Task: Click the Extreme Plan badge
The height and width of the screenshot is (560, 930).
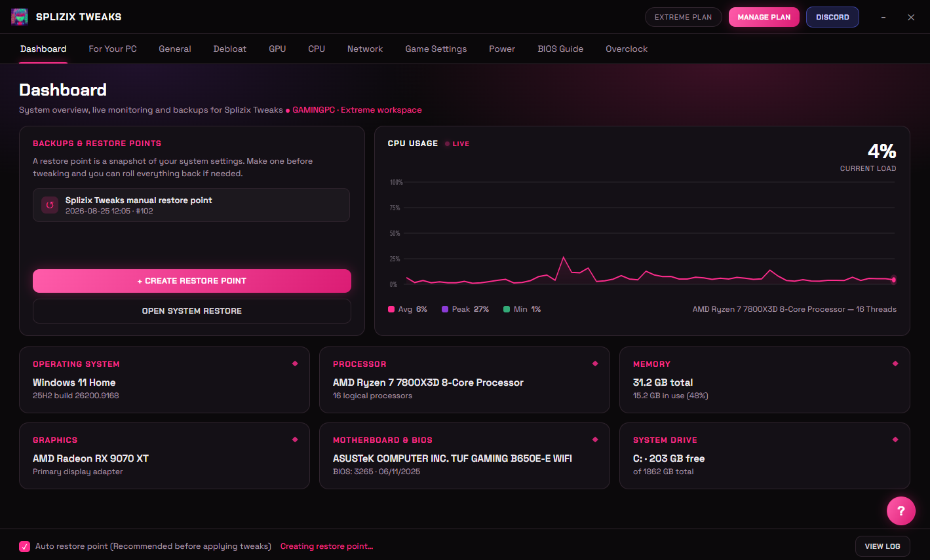Action: pyautogui.click(x=683, y=17)
